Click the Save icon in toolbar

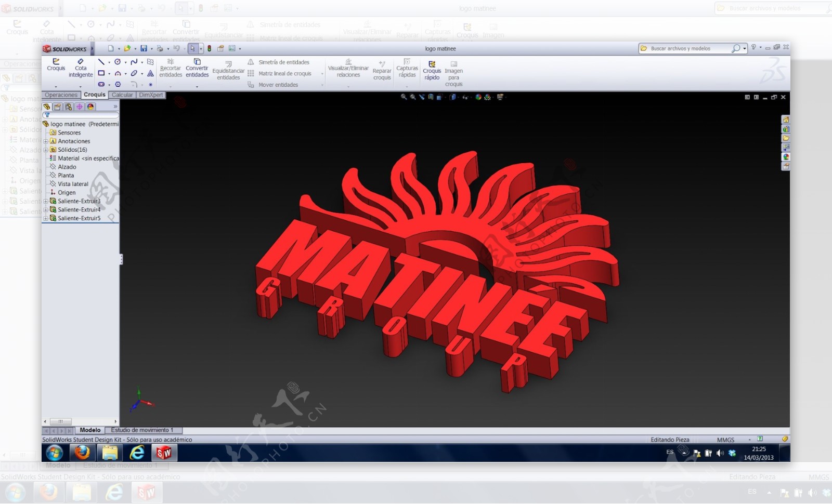click(x=144, y=48)
